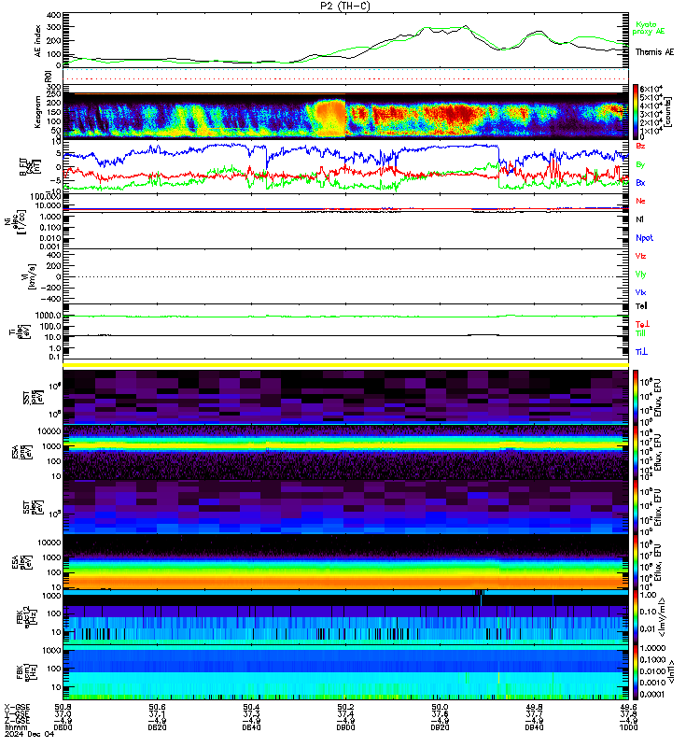Select the green By legend label
The image size is (700, 747).
tap(640, 165)
